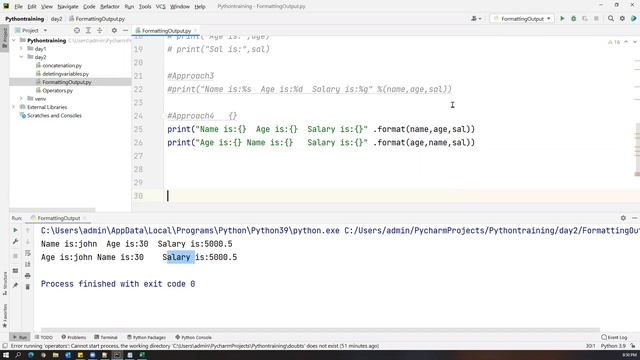Minimize the Run tool window

point(634,218)
